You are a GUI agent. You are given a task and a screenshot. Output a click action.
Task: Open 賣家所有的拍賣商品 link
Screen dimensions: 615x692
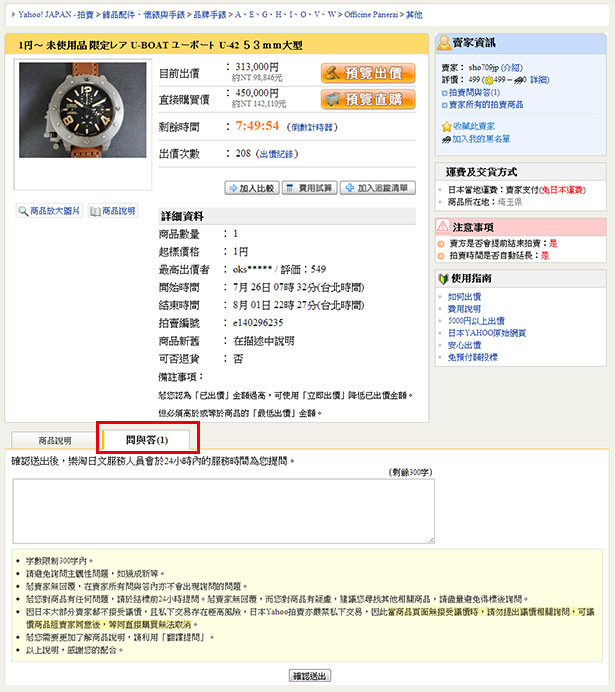point(482,105)
